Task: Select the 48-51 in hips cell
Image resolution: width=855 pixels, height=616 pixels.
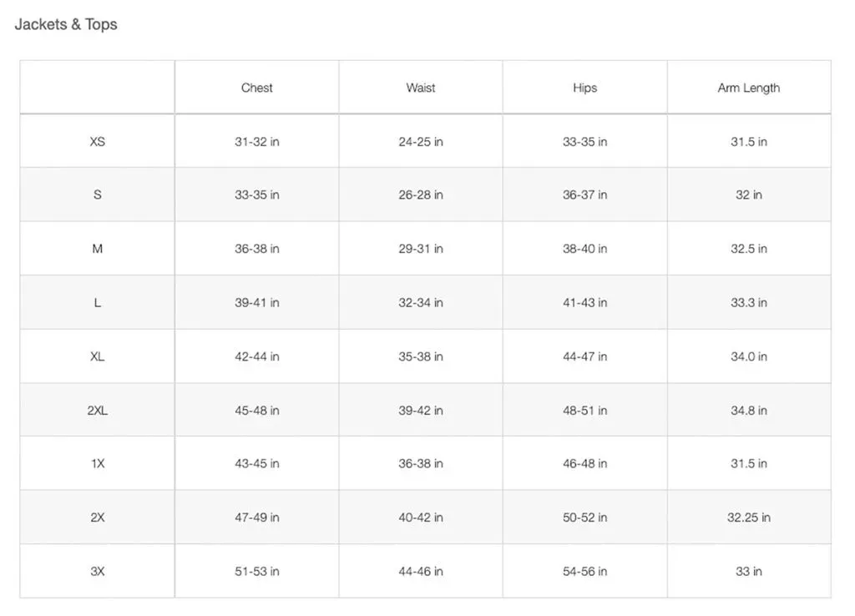Action: (584, 411)
